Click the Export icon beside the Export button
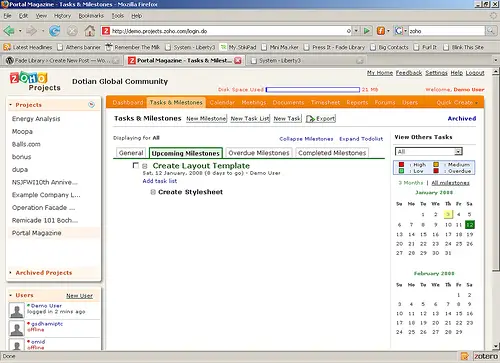Image resolution: width=500 pixels, height=363 pixels. (x=310, y=119)
